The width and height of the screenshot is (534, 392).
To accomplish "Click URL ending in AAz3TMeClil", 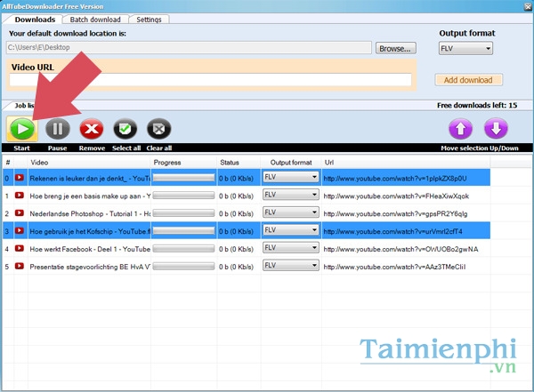I will pyautogui.click(x=394, y=267).
